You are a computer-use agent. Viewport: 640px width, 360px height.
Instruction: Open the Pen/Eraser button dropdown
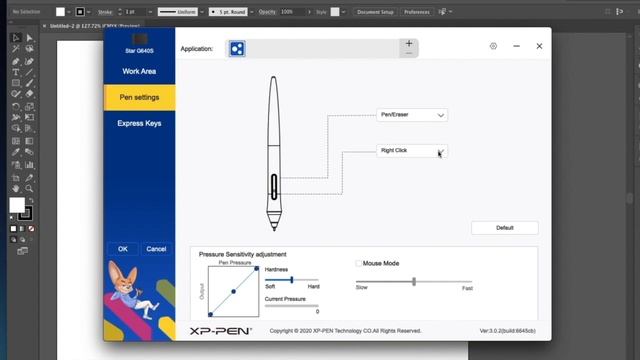tap(412, 115)
